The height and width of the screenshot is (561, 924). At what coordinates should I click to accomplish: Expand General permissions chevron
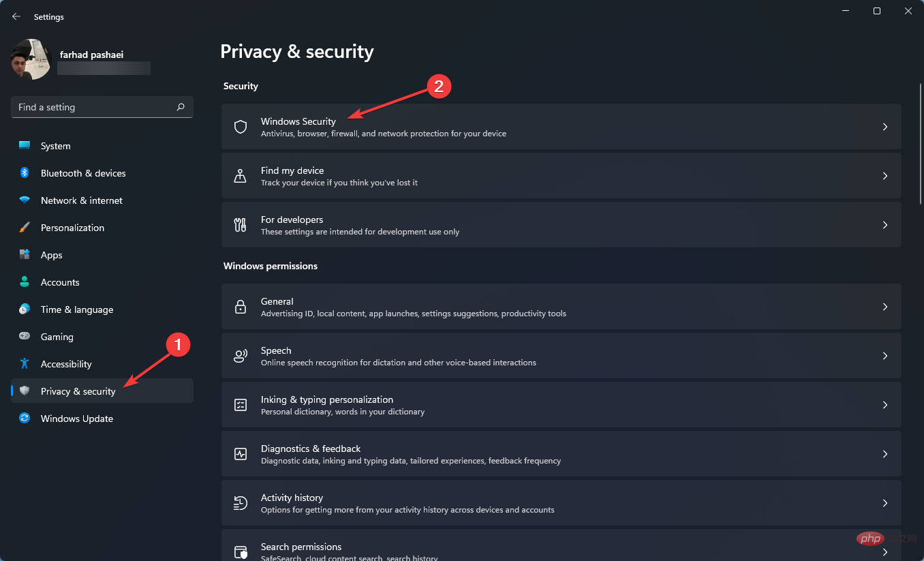pyautogui.click(x=885, y=307)
